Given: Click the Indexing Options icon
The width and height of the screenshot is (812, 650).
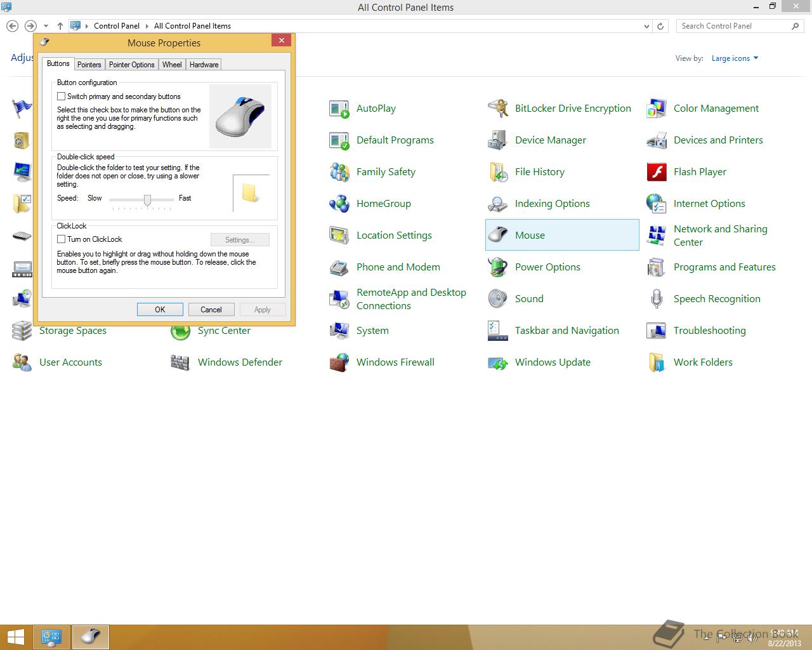Looking at the screenshot, I should pyautogui.click(x=498, y=204).
